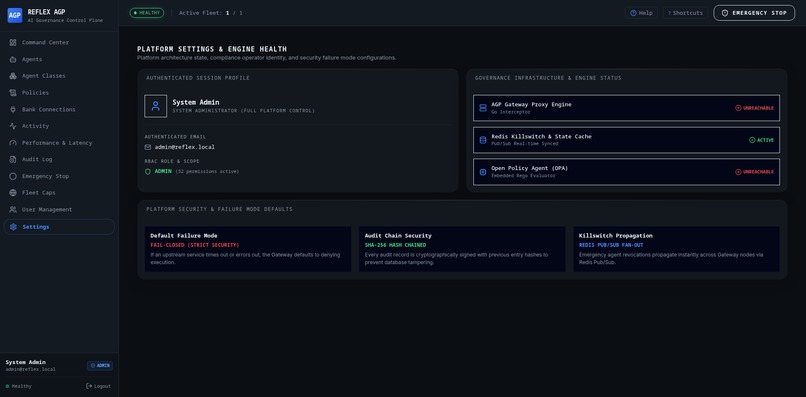Click the REFLEX AGP title
The image size is (806, 397).
pos(46,12)
